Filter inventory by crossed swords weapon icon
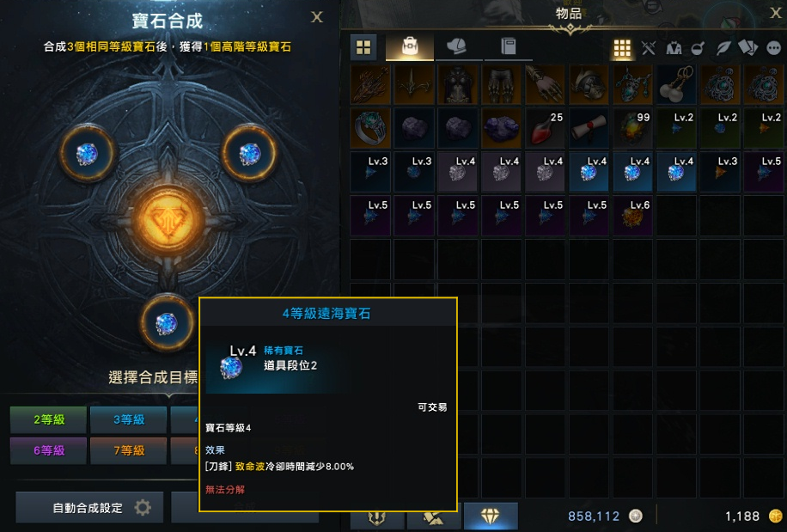Screen dimensions: 787x532 (649, 48)
